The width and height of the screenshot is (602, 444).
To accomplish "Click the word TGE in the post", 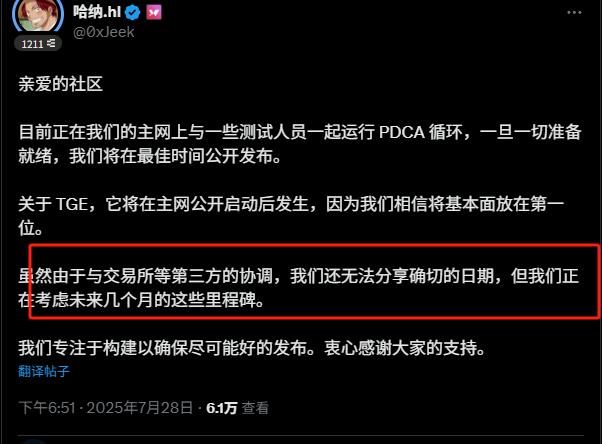I will click(x=72, y=204).
